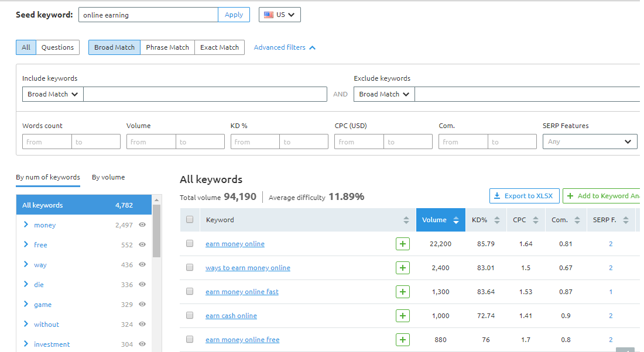Focus the Seed keyword input field
644x352 pixels.
148,15
